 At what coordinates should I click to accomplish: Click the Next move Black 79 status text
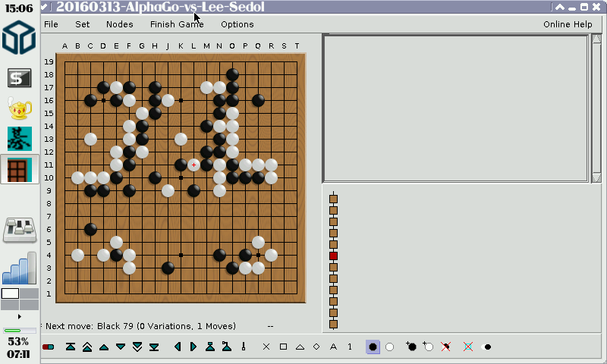click(x=140, y=326)
